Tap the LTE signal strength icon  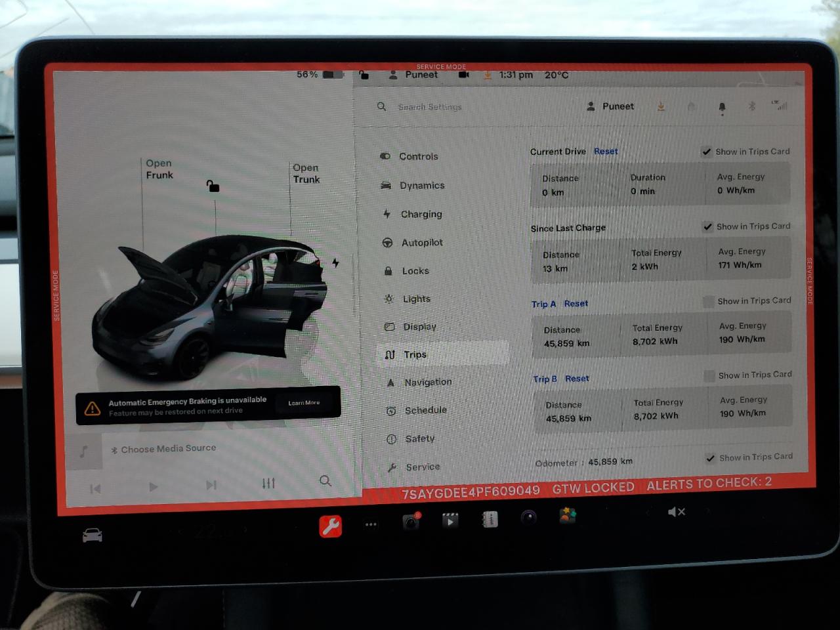(779, 105)
